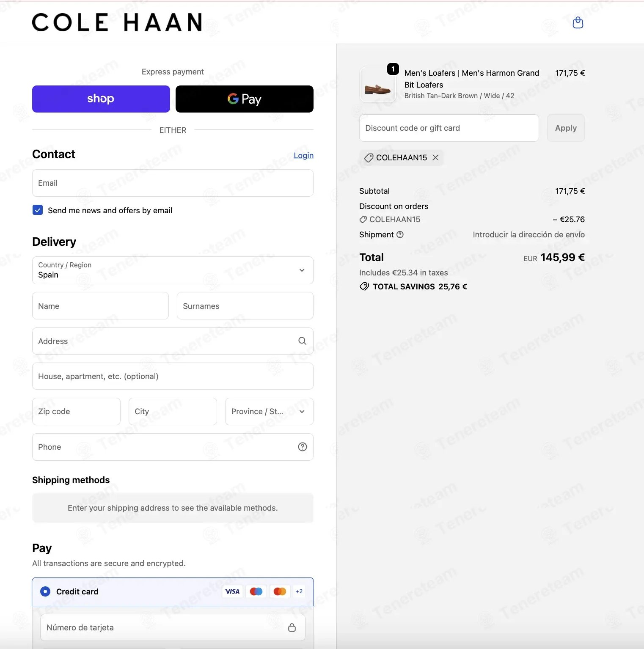Focus the Surnames input field

[245, 306]
